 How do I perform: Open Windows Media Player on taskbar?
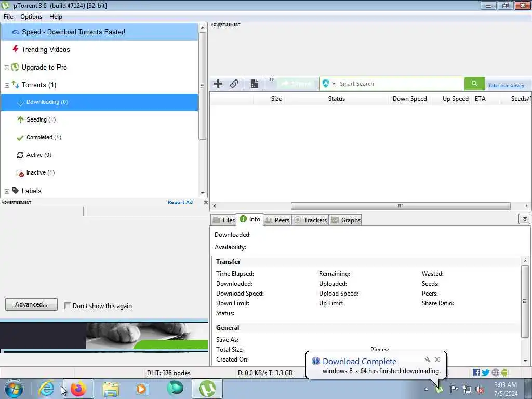[141, 389]
